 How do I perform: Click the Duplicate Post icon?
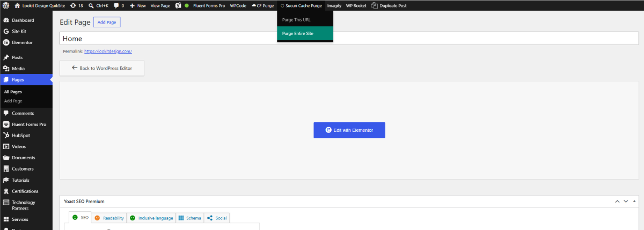pos(374,5)
